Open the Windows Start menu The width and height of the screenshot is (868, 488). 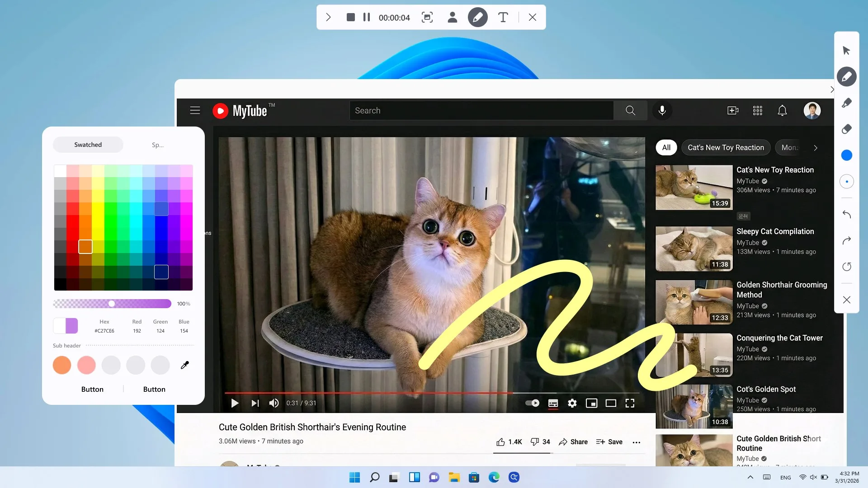(x=355, y=477)
